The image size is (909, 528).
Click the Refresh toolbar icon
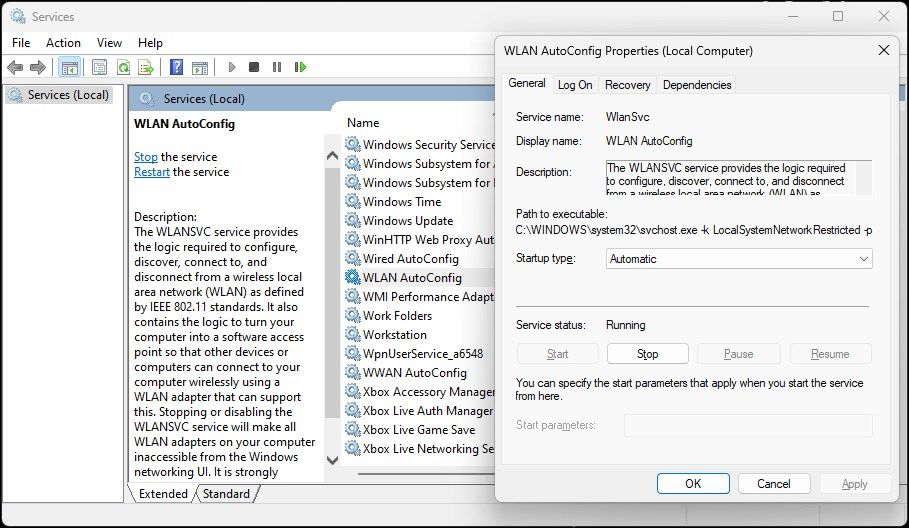[x=123, y=68]
